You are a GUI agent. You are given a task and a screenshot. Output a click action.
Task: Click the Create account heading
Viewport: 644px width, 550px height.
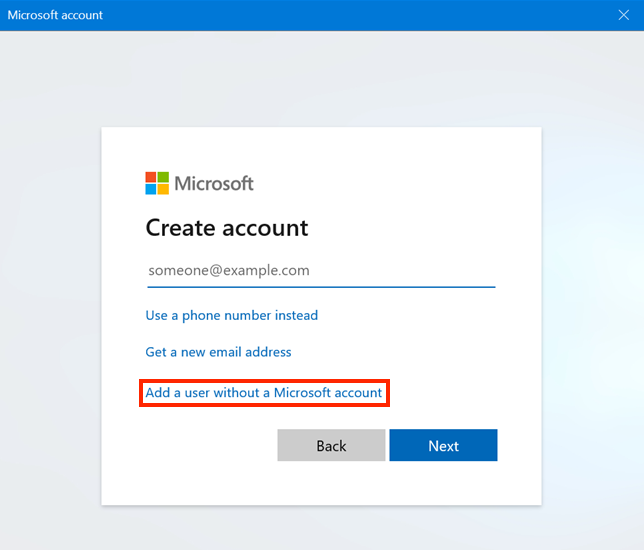tap(227, 228)
